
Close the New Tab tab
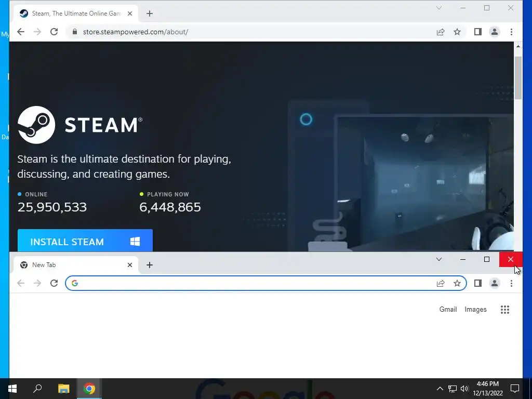coord(129,265)
